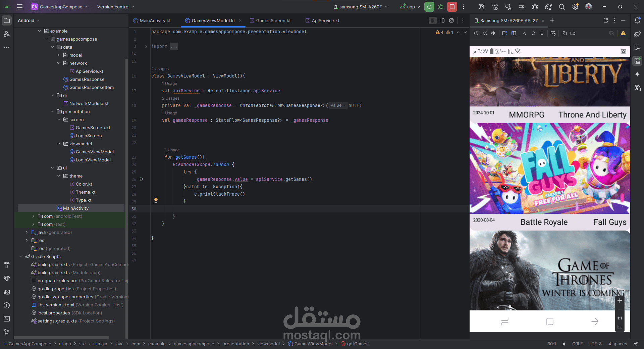
Task: Switch editor to Split view mode
Action: [442, 20]
